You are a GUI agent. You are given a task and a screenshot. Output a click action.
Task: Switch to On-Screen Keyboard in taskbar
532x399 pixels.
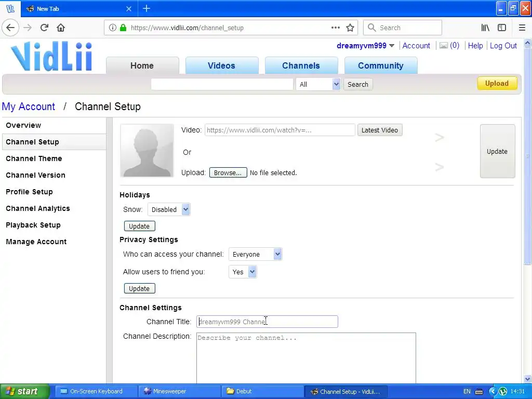(96, 391)
